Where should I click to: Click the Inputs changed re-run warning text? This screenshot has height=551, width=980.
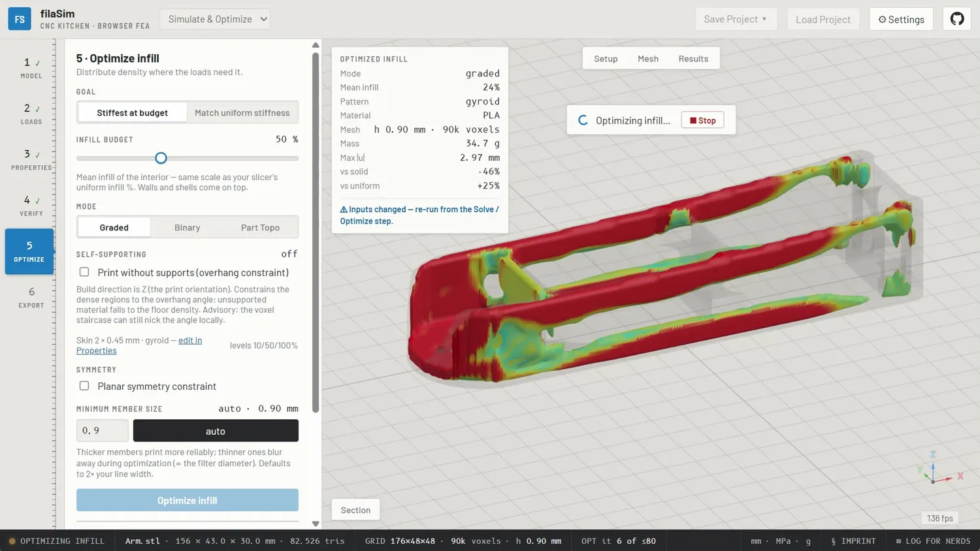419,215
